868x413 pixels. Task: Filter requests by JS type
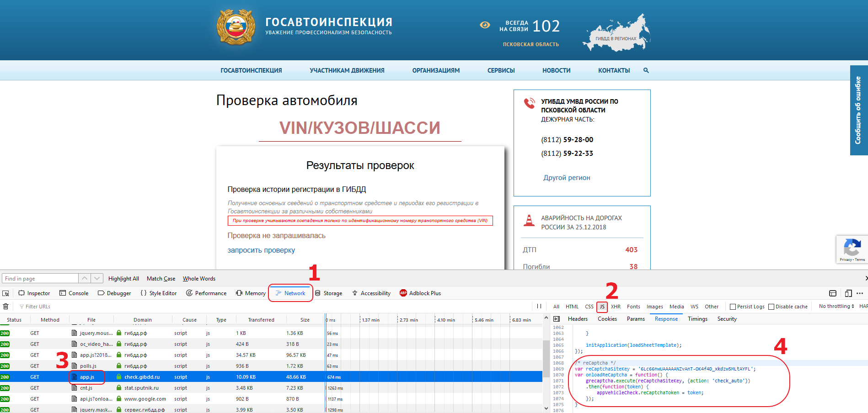602,307
